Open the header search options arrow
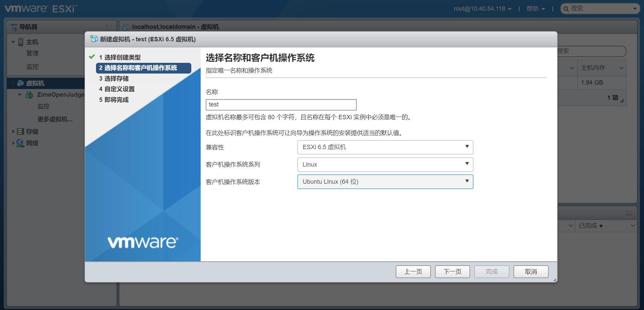 coord(635,9)
